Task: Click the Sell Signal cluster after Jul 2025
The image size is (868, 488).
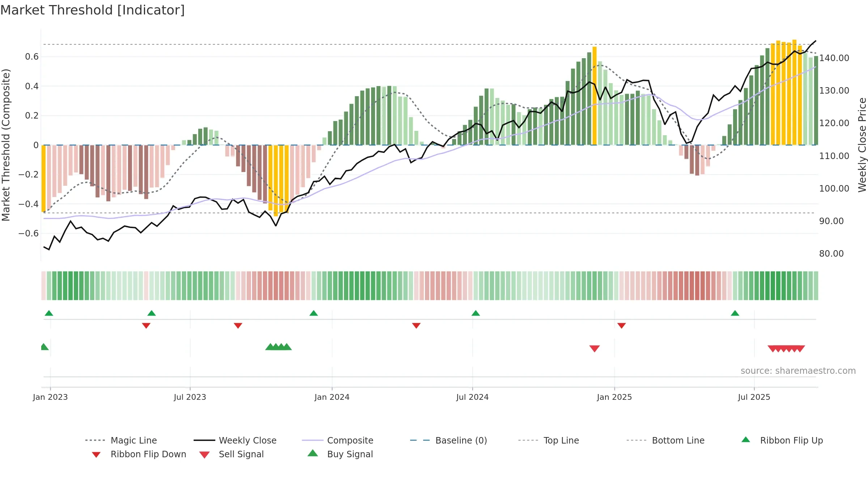Action: click(786, 348)
